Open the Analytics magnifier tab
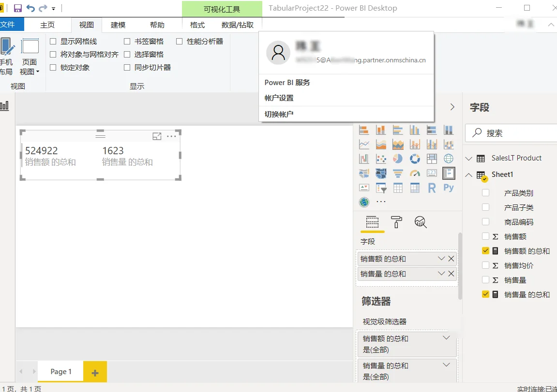Screen dimensions: 557x392 (421, 222)
